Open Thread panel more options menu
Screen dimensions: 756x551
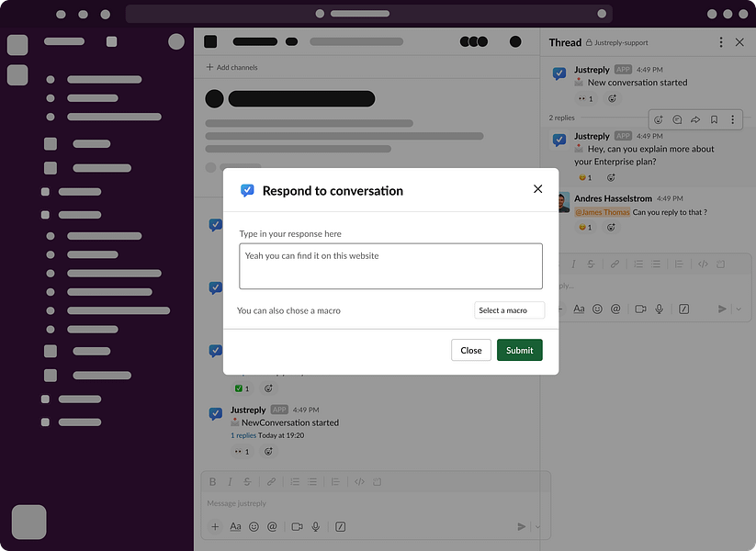pos(721,42)
